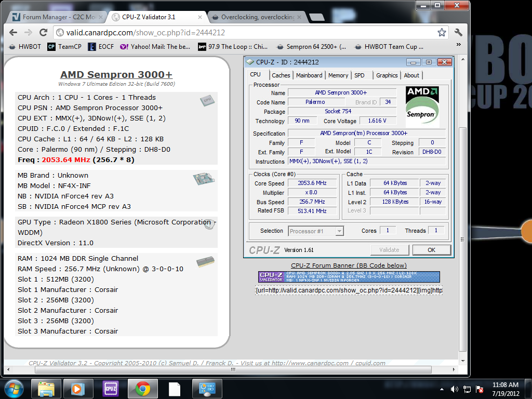Open Windows Explorer from the taskbar
The image size is (532, 399).
coord(46,389)
